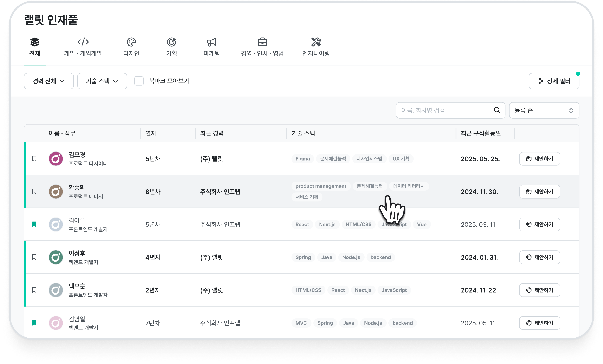Click the 데이터 리터러시 tag
This screenshot has height=364, width=603.
409,186
